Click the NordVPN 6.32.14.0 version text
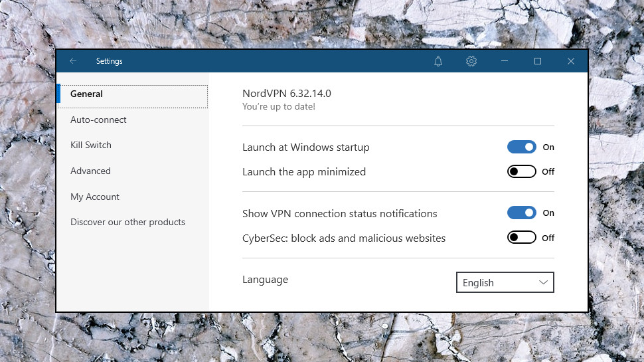644x362 pixels. tap(287, 93)
